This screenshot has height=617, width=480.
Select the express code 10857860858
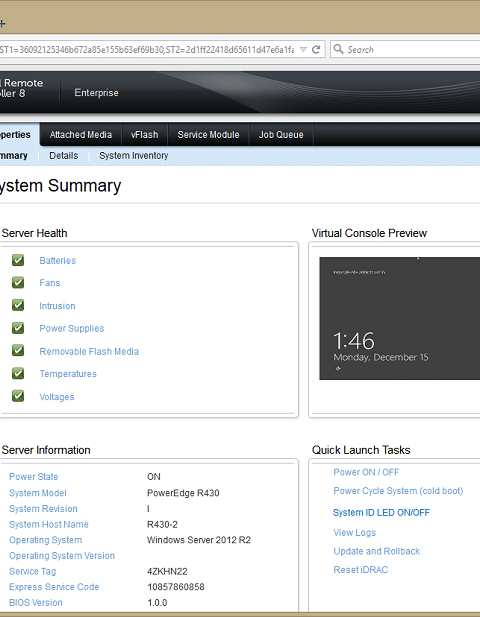click(x=176, y=587)
